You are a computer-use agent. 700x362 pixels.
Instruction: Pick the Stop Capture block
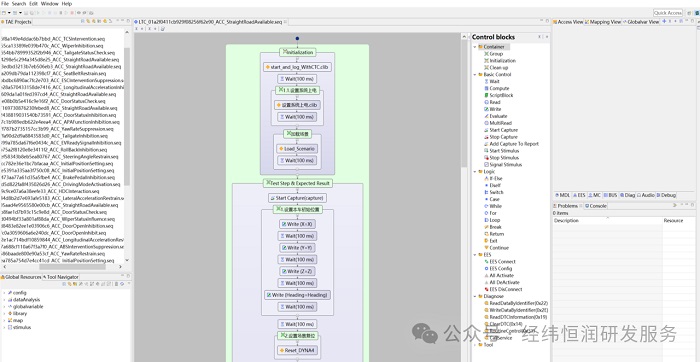point(504,137)
